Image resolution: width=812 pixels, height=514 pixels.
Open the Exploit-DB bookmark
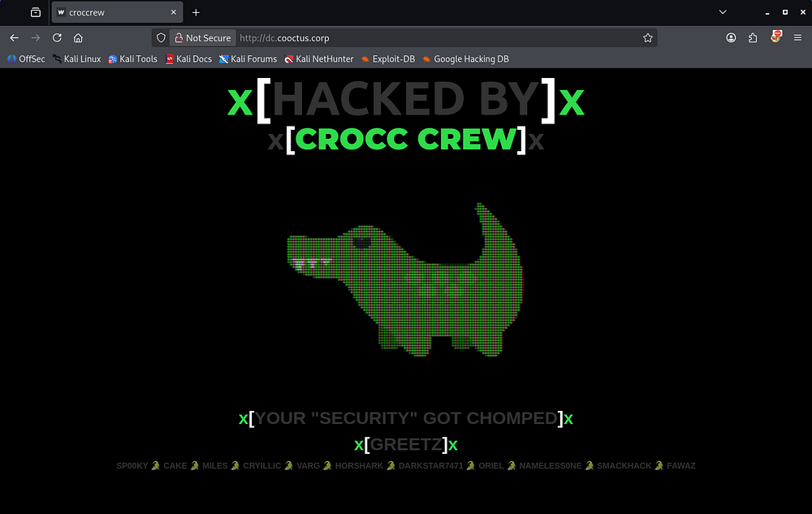coord(388,59)
